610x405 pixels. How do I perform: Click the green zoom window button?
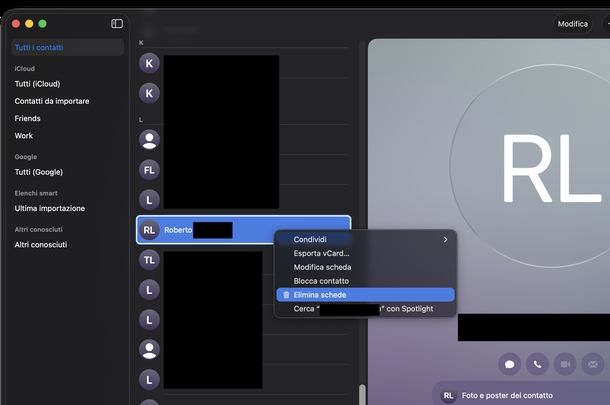pos(42,24)
